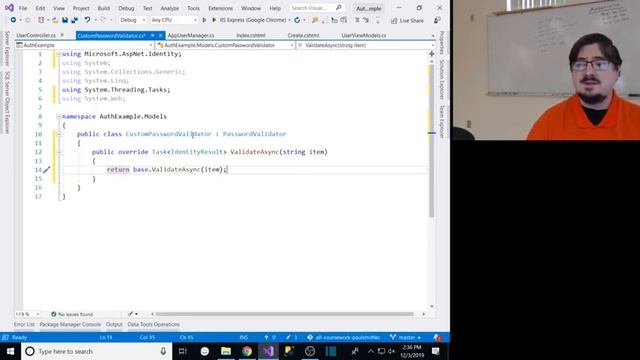Image resolution: width=640 pixels, height=360 pixels.
Task: Click the feedback icon beside Live Share
Action: point(437,20)
